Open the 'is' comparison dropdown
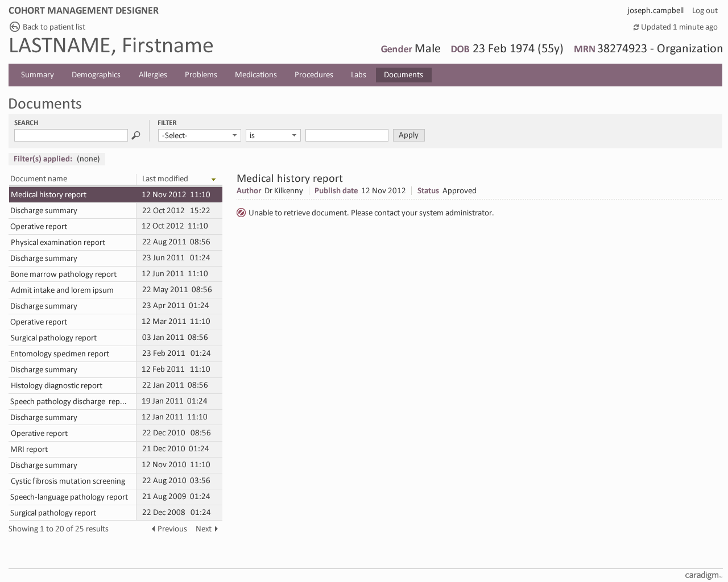 (273, 135)
